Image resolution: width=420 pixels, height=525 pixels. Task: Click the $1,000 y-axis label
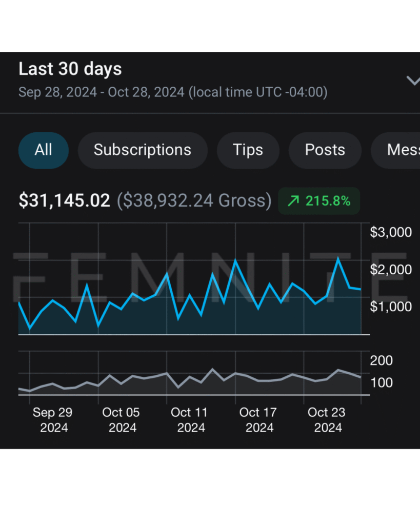(x=391, y=306)
